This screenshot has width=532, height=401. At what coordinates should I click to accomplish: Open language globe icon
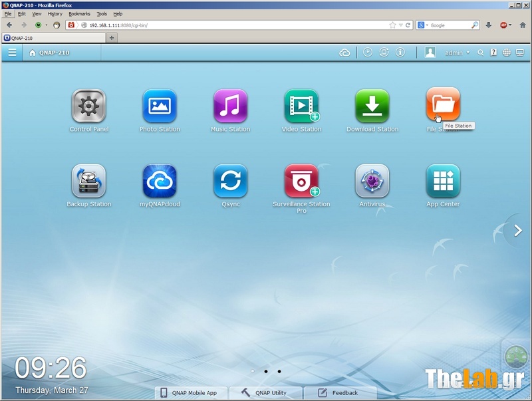507,53
